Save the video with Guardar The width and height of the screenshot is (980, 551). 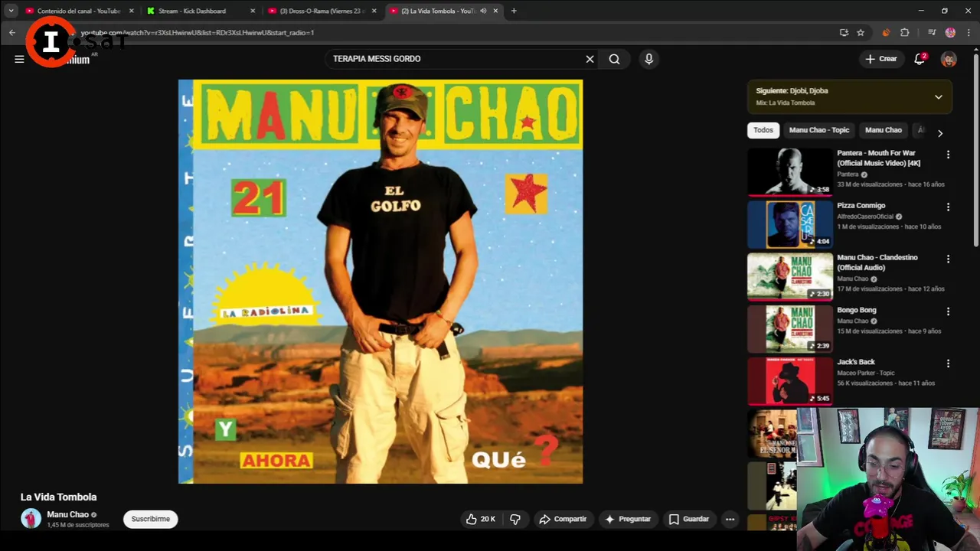[689, 519]
